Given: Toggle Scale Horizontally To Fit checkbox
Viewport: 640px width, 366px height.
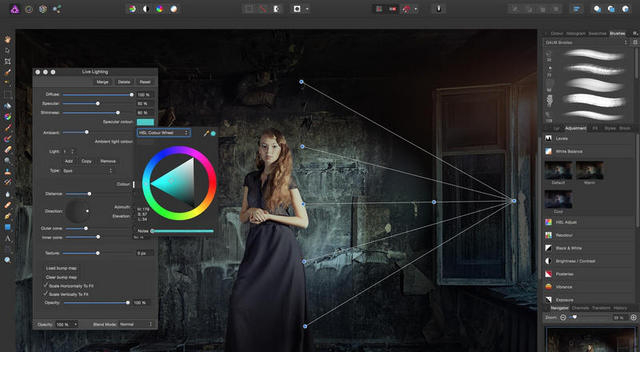Looking at the screenshot, I should pos(46,285).
